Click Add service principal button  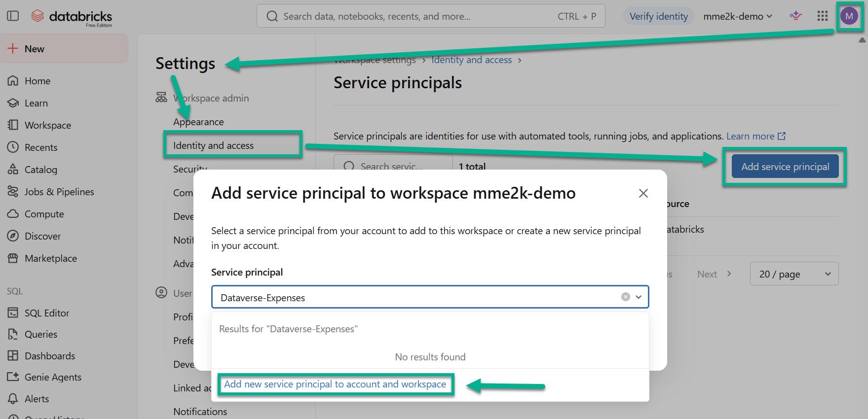[x=785, y=167]
